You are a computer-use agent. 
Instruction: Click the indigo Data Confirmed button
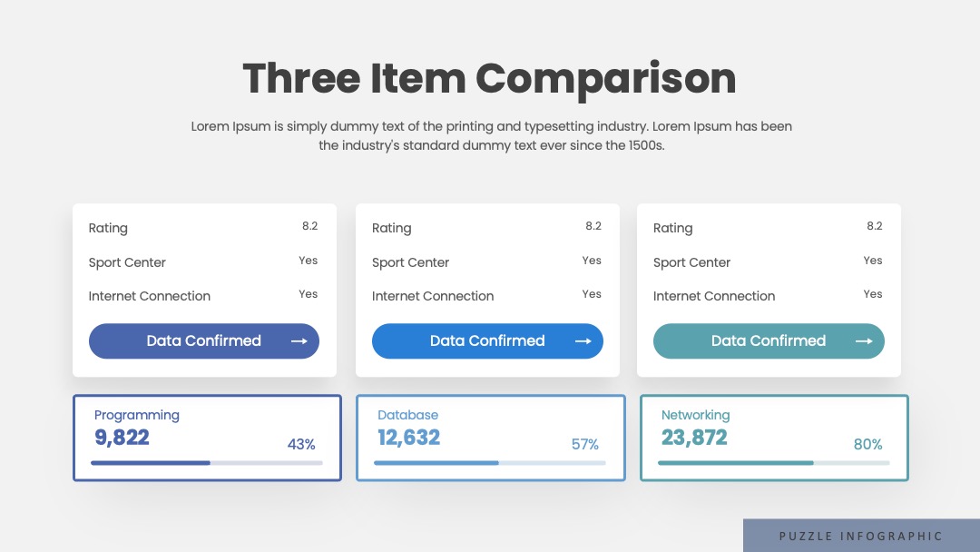tap(204, 340)
